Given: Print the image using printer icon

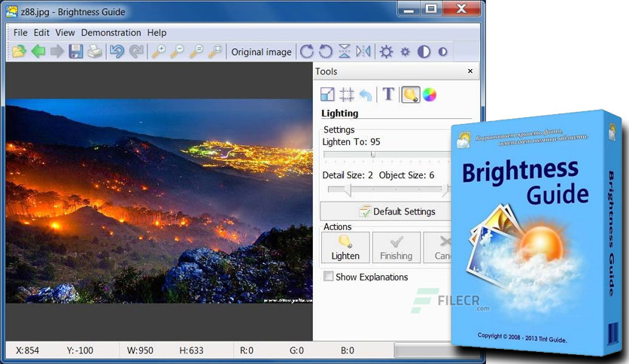Looking at the screenshot, I should tap(95, 51).
